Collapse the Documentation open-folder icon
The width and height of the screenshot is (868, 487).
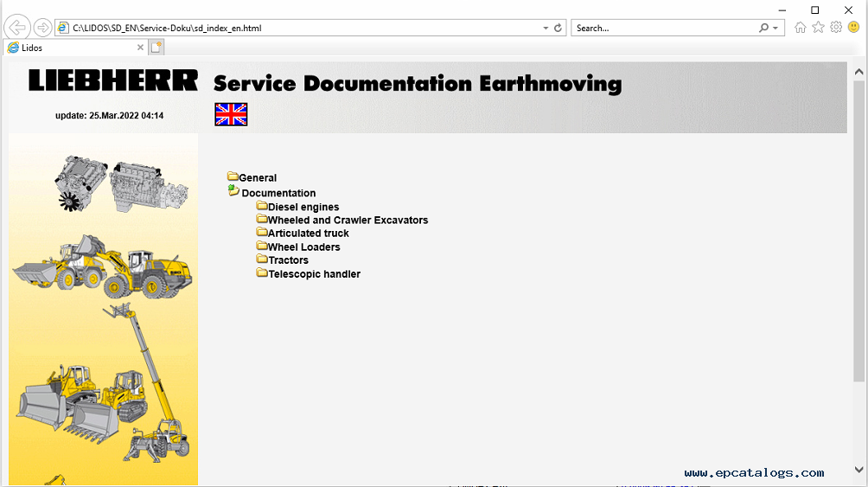pos(233,191)
